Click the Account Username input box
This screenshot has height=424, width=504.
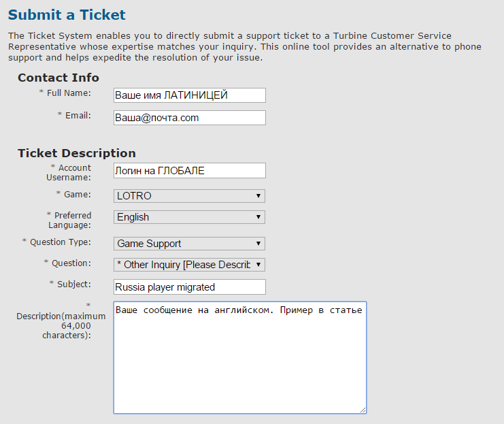[x=189, y=171]
